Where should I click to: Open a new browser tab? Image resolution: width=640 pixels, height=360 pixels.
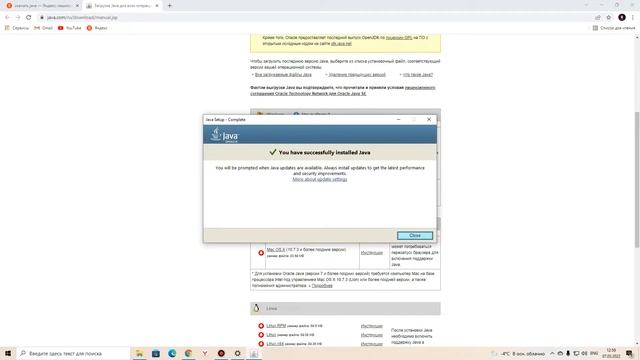point(169,6)
